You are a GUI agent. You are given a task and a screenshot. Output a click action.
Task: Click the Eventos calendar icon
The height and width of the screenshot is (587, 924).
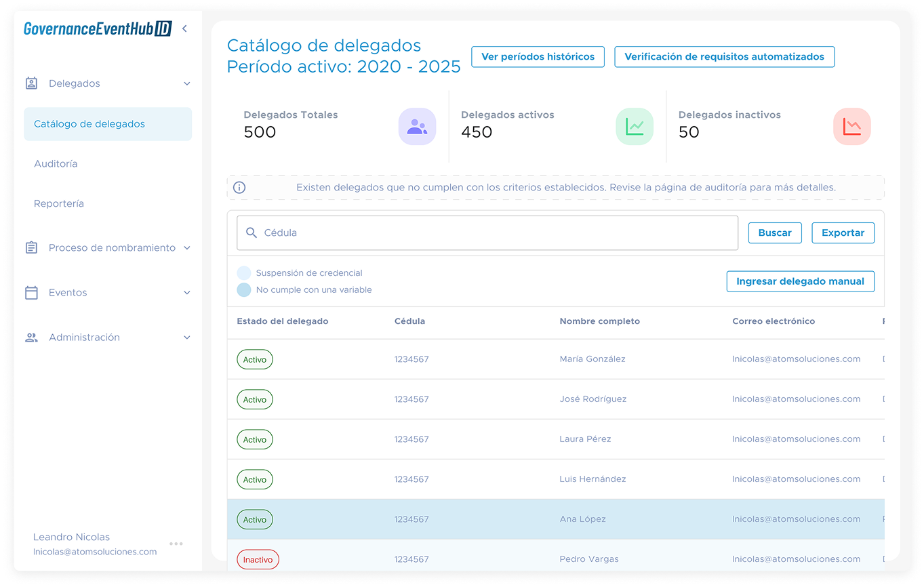point(31,293)
